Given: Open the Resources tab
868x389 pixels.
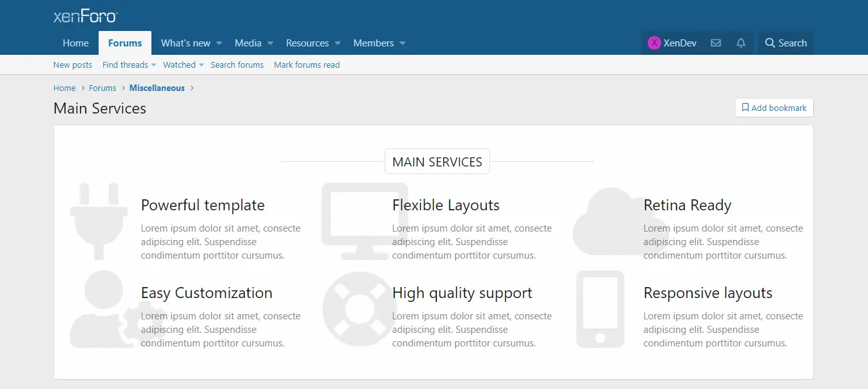Looking at the screenshot, I should (x=307, y=43).
